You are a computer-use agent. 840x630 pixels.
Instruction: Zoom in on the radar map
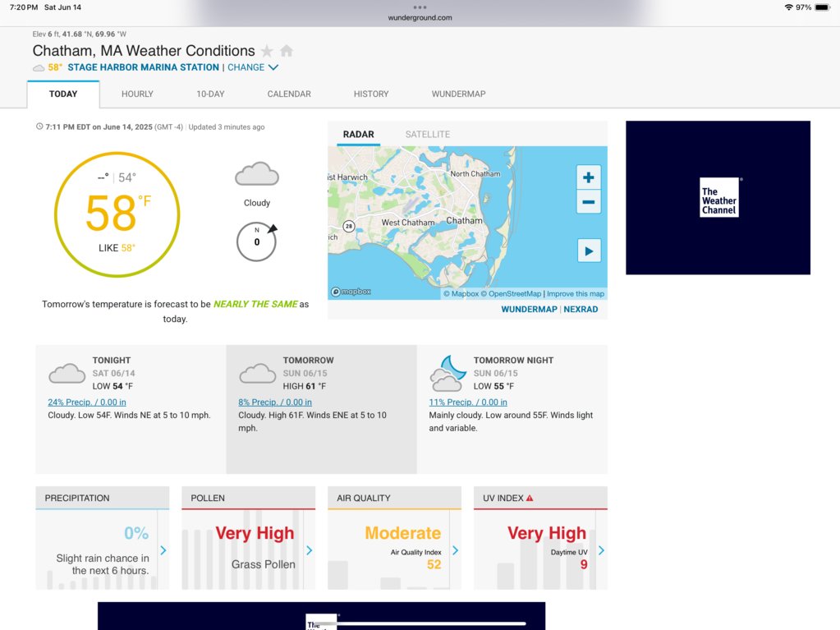coord(588,177)
